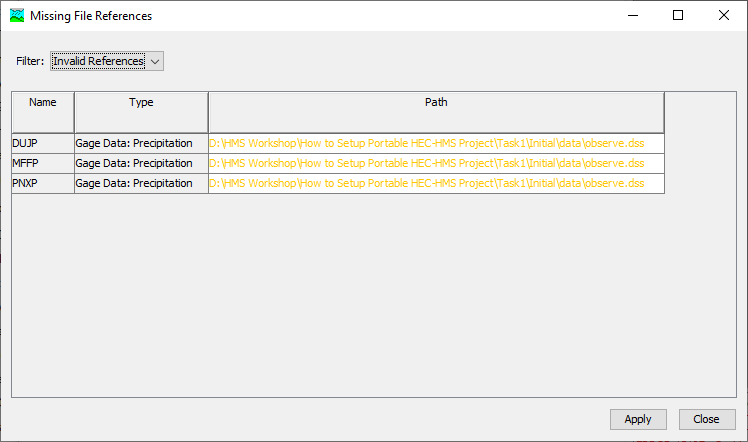Select the Path column header
The image size is (748, 442).
pyautogui.click(x=436, y=113)
